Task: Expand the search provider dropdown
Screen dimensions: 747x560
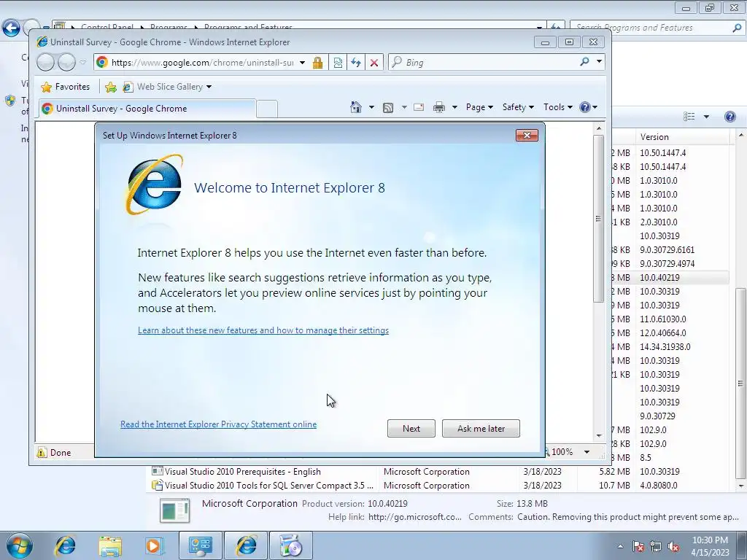Action: coord(600,62)
